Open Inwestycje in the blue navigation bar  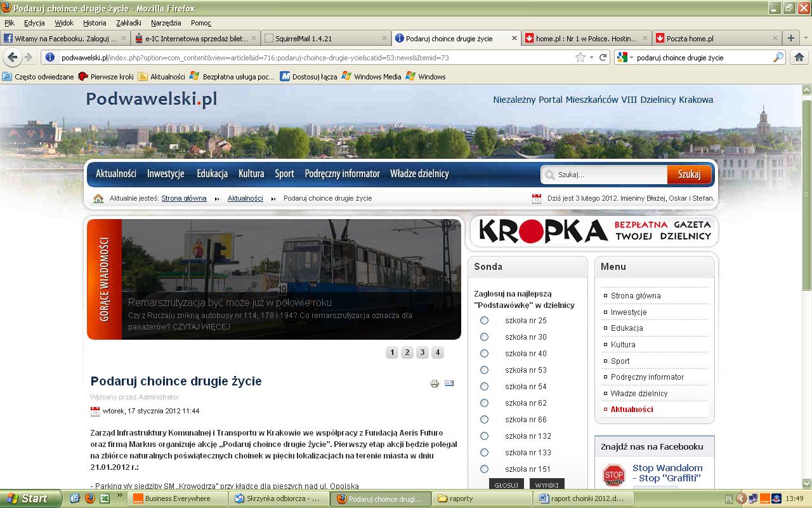click(166, 173)
